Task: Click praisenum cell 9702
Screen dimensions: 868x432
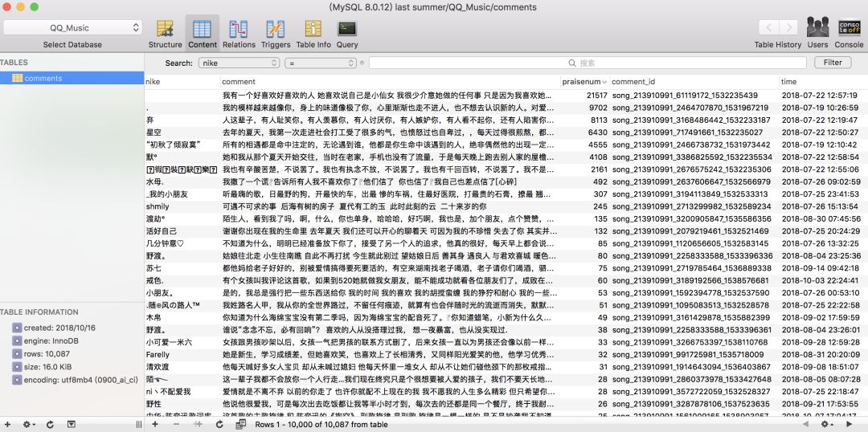Action: click(x=599, y=108)
